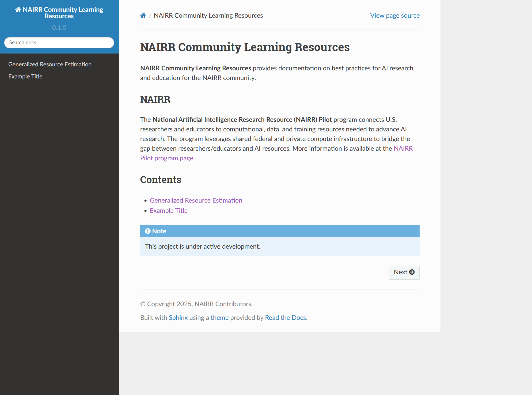The image size is (532, 395).
Task: Open Generalized Resource Estimation in the Contents list
Action: (x=196, y=200)
